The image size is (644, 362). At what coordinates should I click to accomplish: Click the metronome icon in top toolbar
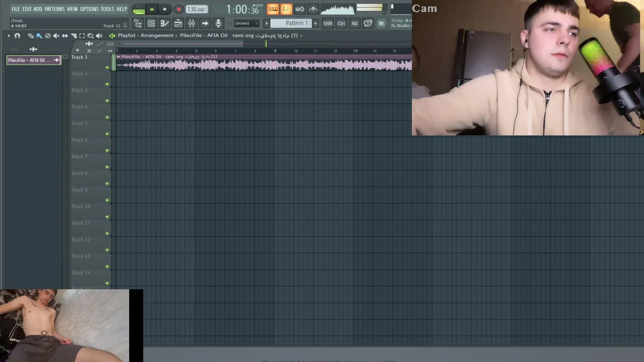(313, 9)
